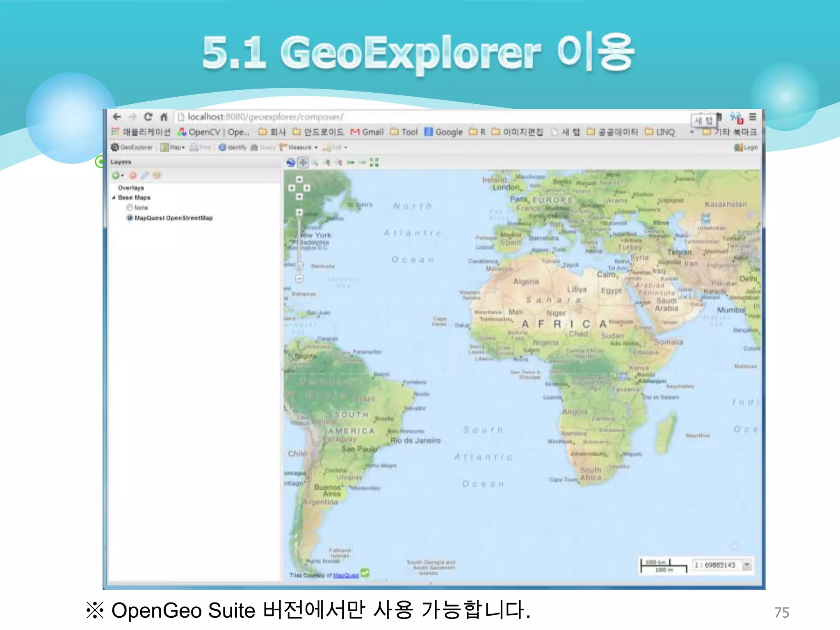840x630 pixels.
Task: Click the localhost geoexplorer address bar
Action: 433,117
